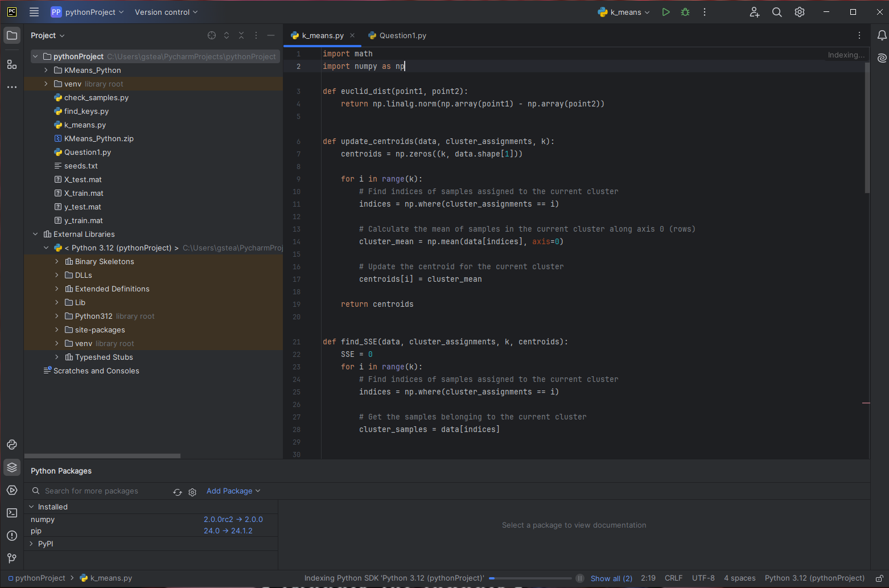The height and width of the screenshot is (588, 889).
Task: Open Git version control tool window
Action: 12,558
